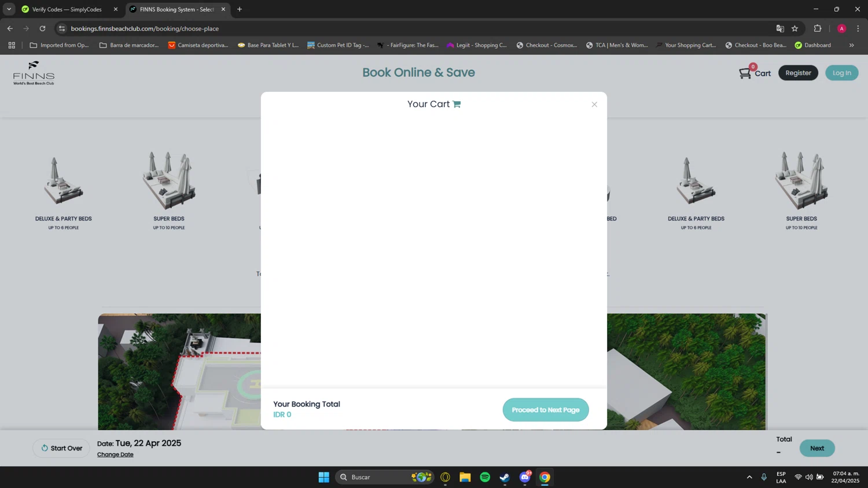Close the FINNS Booking System tab
This screenshot has height=488, width=868.
223,9
